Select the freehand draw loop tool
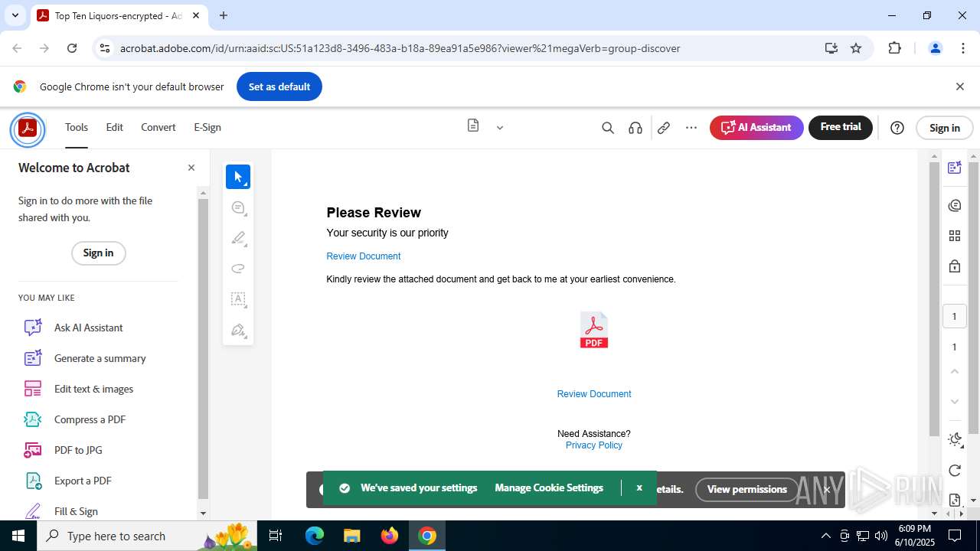 pos(238,269)
